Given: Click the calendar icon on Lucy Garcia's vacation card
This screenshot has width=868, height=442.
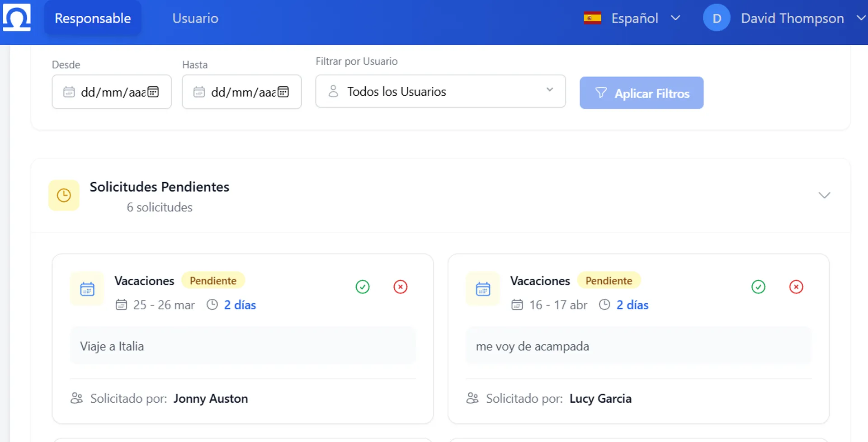Looking at the screenshot, I should coord(482,289).
